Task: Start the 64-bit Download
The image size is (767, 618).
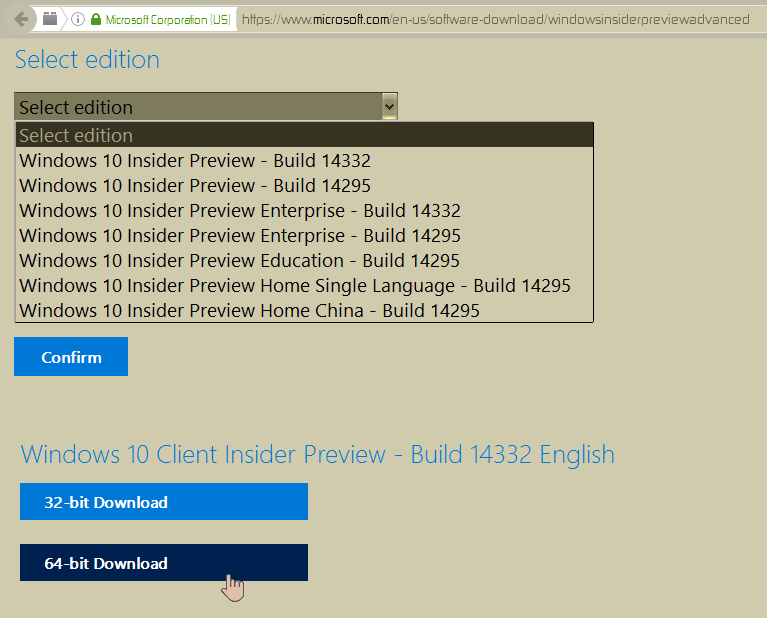Action: point(164,563)
